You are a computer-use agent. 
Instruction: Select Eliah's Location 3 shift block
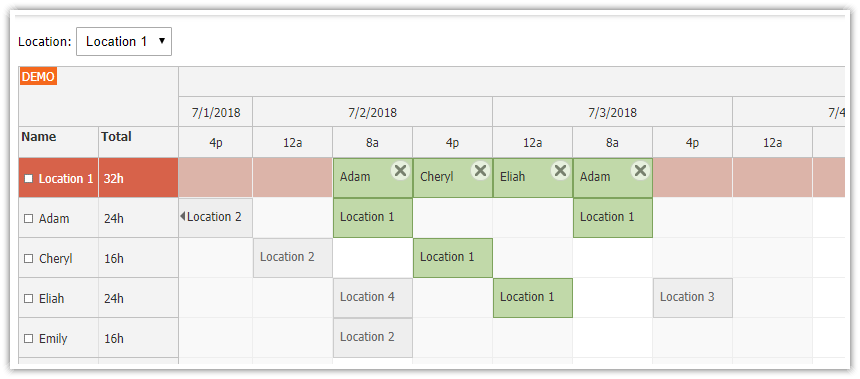coord(693,298)
